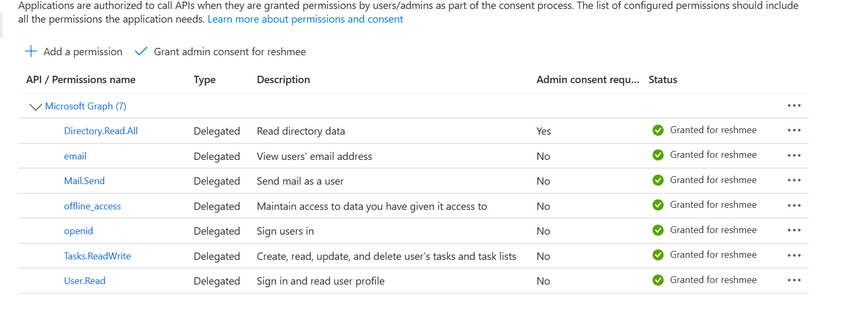Viewport: 868px width, 313px height.
Task: Open Tasks.ReadWrite permission details
Action: (x=97, y=256)
